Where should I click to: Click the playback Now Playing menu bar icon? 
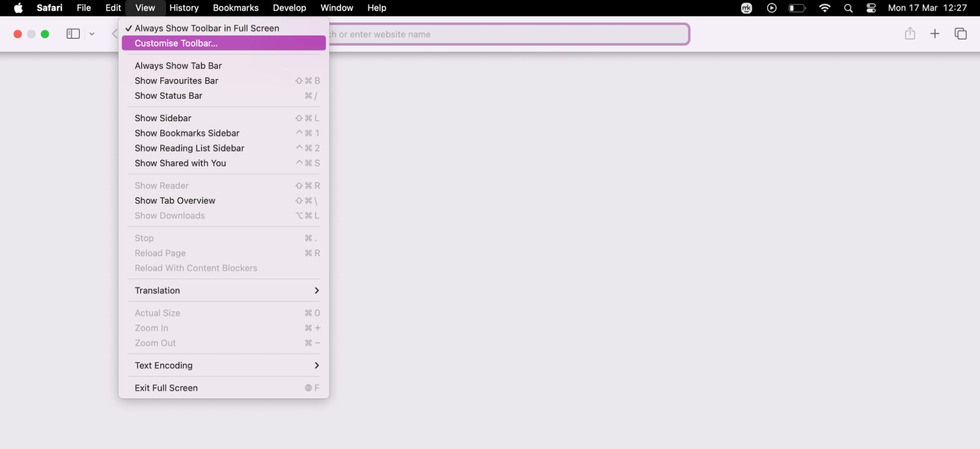click(x=771, y=8)
